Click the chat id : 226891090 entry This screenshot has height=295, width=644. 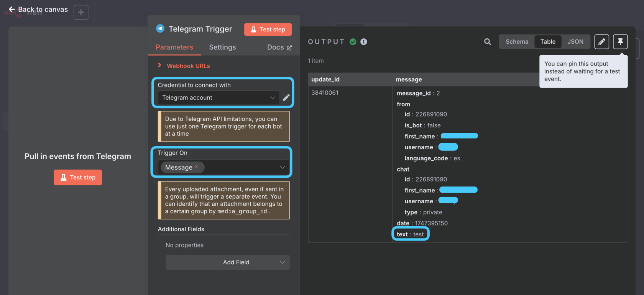pos(426,179)
